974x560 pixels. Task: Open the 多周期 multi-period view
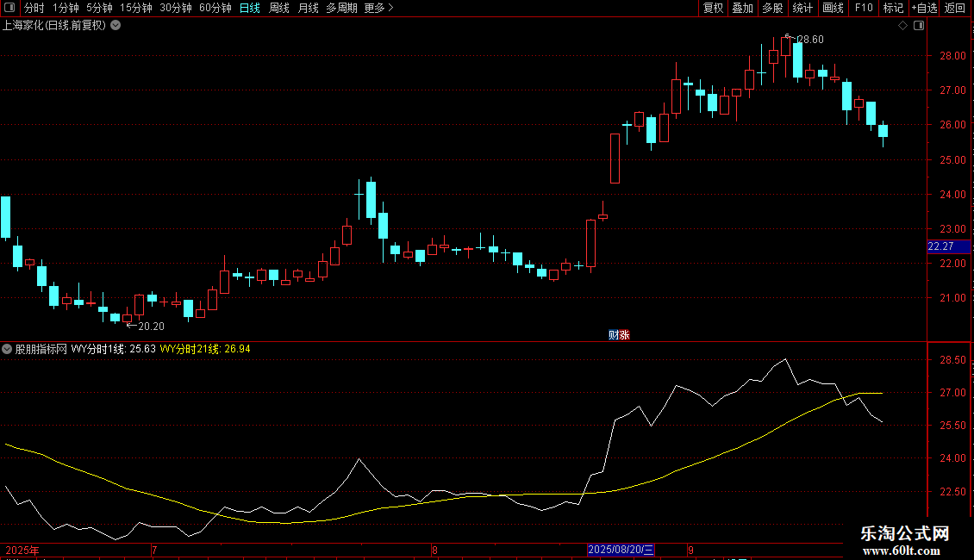(x=341, y=8)
